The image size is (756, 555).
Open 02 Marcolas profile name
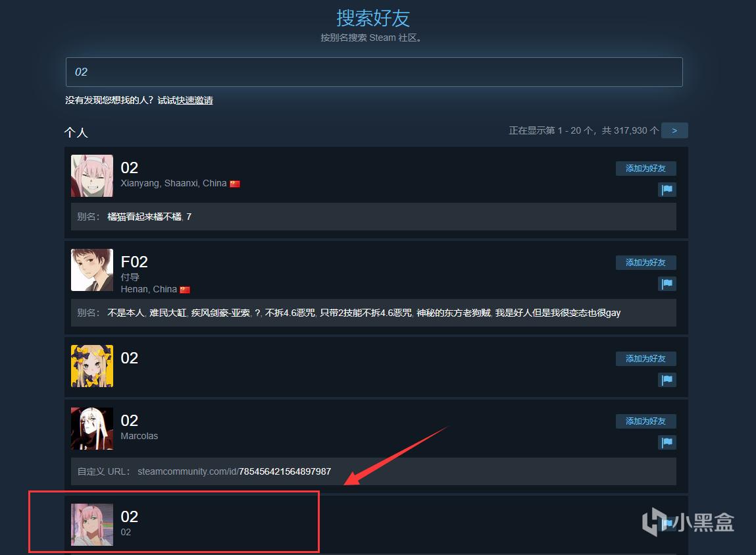click(x=129, y=420)
